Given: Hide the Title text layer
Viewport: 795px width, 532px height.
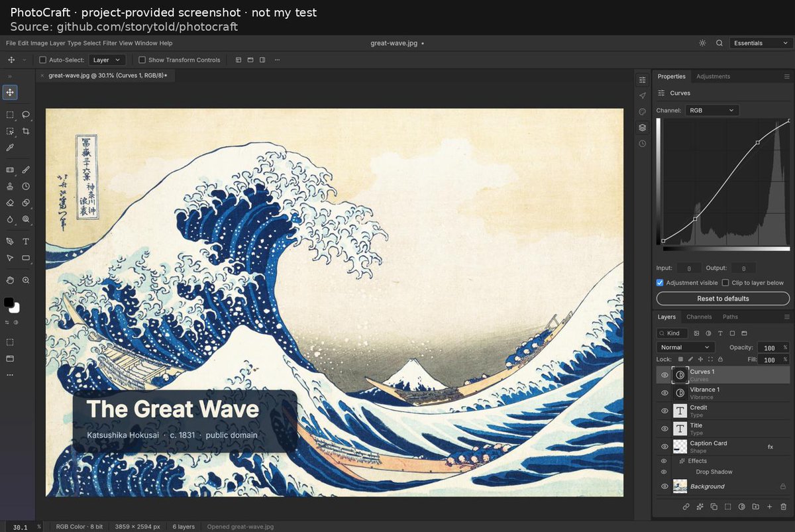Looking at the screenshot, I should coord(664,429).
